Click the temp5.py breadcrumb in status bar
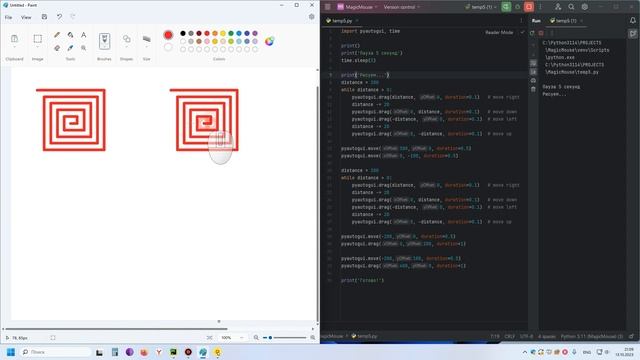This screenshot has height=360, width=640. pyautogui.click(x=364, y=336)
